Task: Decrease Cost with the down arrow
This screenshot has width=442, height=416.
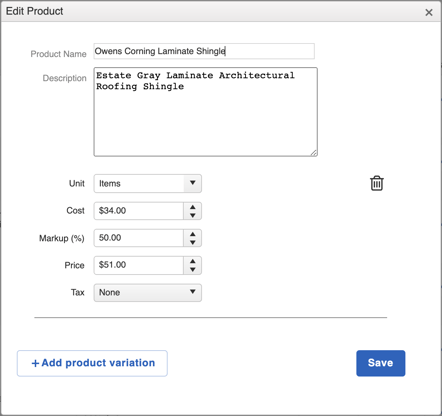Action: pyautogui.click(x=193, y=215)
